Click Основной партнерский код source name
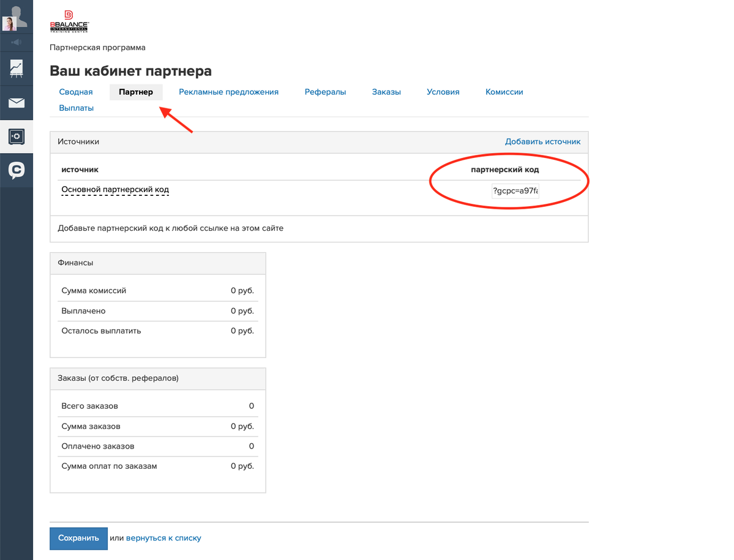Image resolution: width=734 pixels, height=560 pixels. coord(115,190)
